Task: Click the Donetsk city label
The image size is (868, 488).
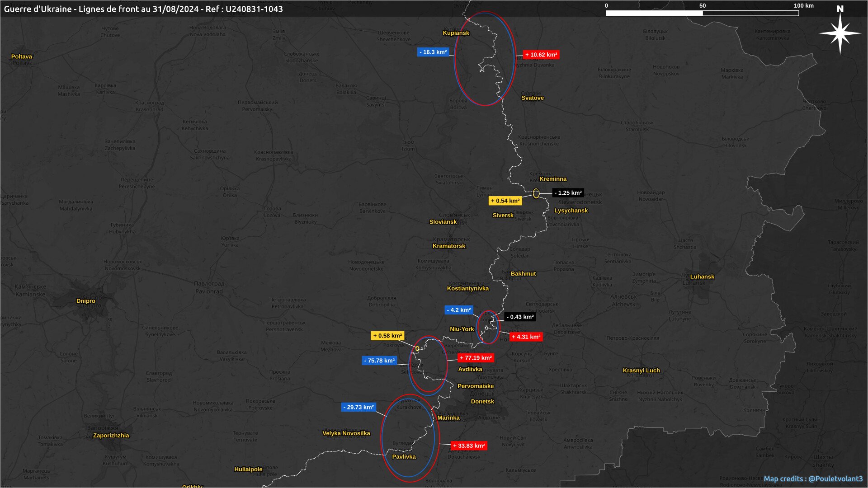Action: point(482,402)
